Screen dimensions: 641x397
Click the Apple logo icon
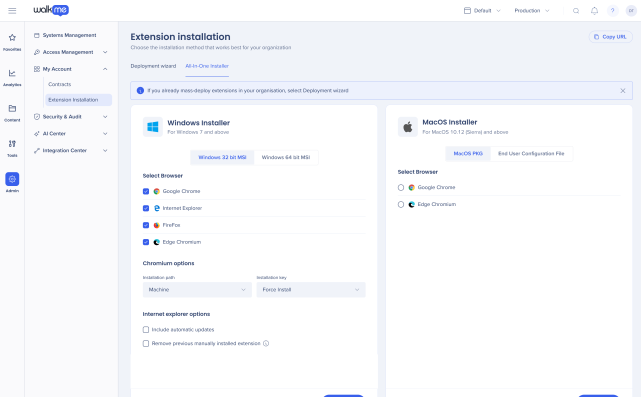click(408, 127)
